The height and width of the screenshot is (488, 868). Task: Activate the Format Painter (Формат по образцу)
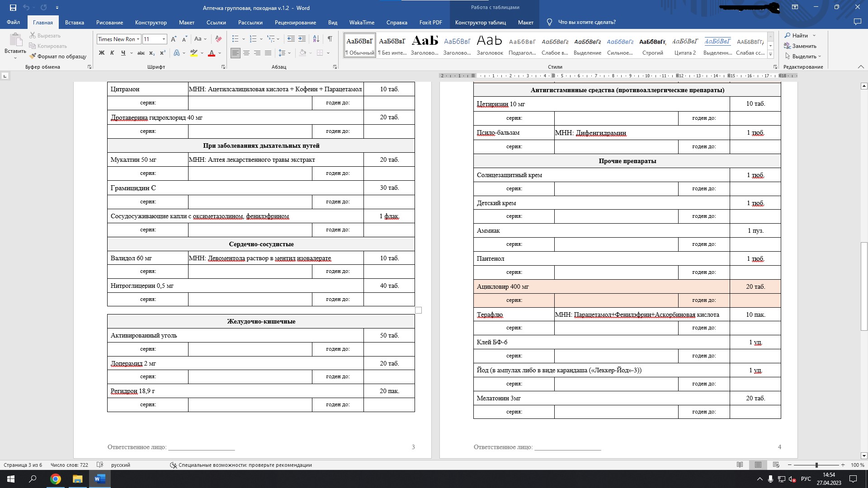click(x=58, y=56)
